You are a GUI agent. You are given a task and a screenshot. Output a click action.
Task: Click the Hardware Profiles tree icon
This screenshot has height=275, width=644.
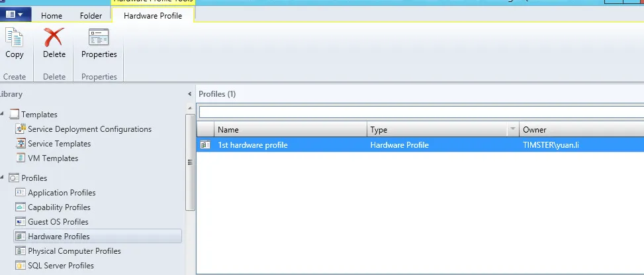(21, 237)
